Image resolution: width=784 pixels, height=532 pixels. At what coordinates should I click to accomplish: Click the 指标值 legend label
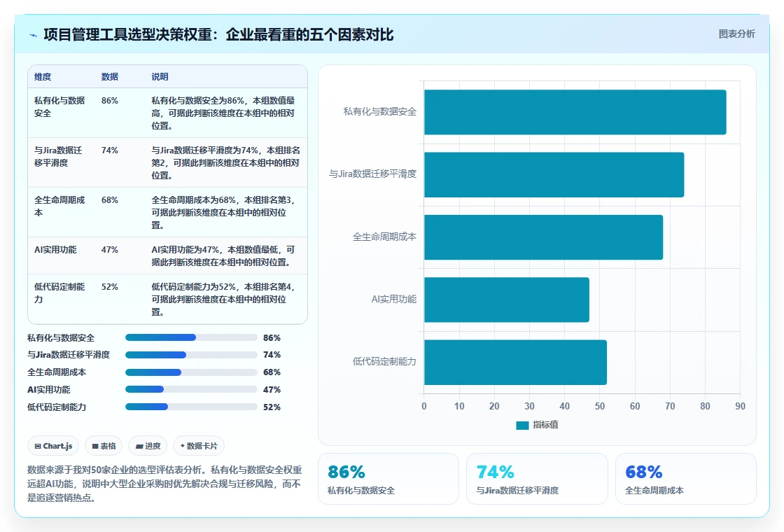click(545, 425)
